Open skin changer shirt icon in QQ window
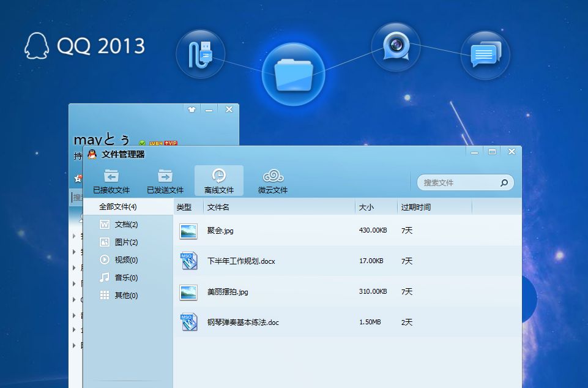The height and width of the screenshot is (388, 588). [192, 110]
